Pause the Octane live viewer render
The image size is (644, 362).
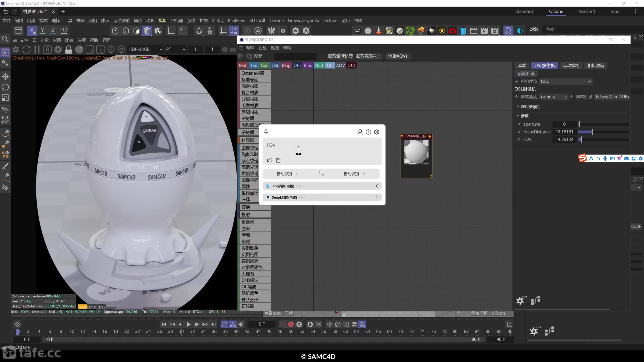37,50
